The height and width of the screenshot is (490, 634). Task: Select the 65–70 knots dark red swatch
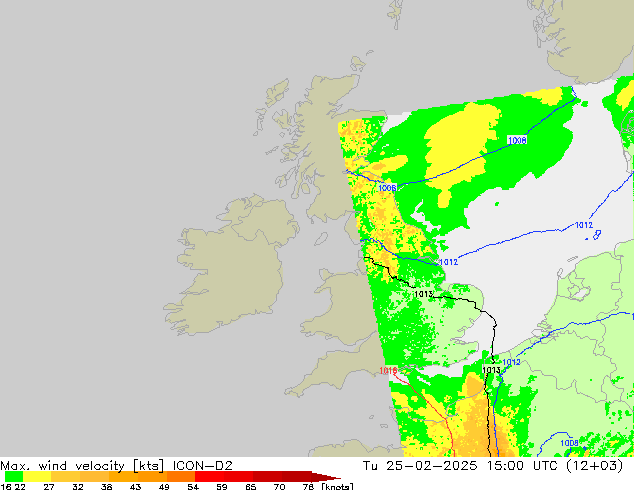(267, 476)
